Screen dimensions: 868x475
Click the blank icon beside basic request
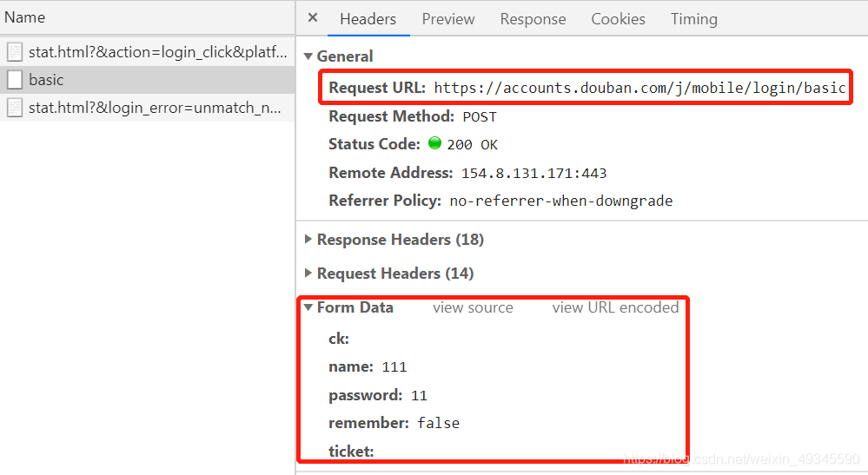point(15,80)
